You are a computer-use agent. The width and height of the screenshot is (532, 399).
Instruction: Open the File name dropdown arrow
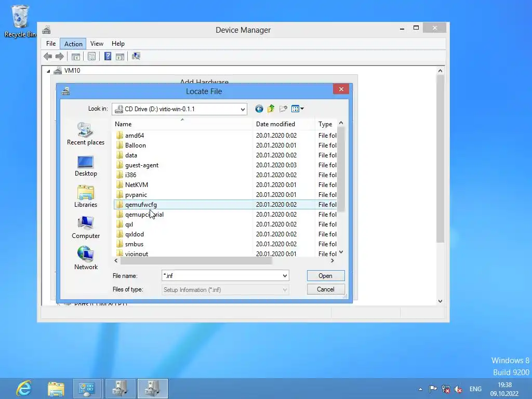pyautogui.click(x=285, y=276)
